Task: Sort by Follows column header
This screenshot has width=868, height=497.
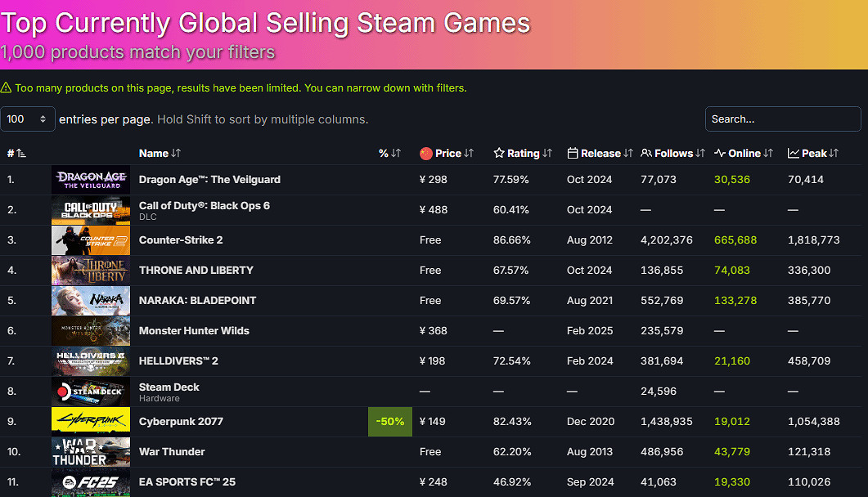Action: 672,153
